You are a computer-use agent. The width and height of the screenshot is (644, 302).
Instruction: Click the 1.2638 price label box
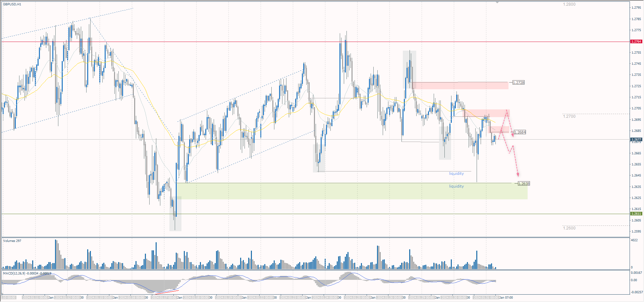(524, 184)
